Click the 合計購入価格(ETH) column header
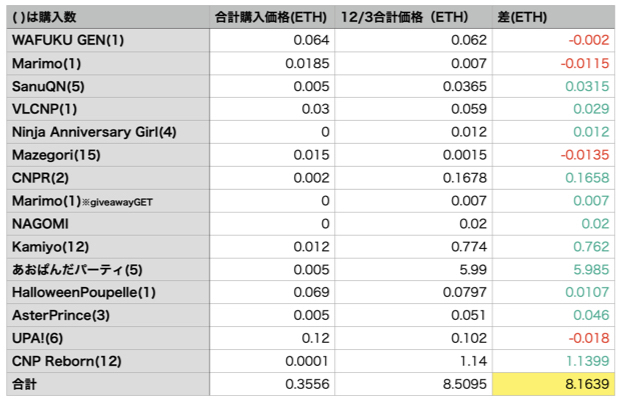The height and width of the screenshot is (405, 628). [x=272, y=17]
